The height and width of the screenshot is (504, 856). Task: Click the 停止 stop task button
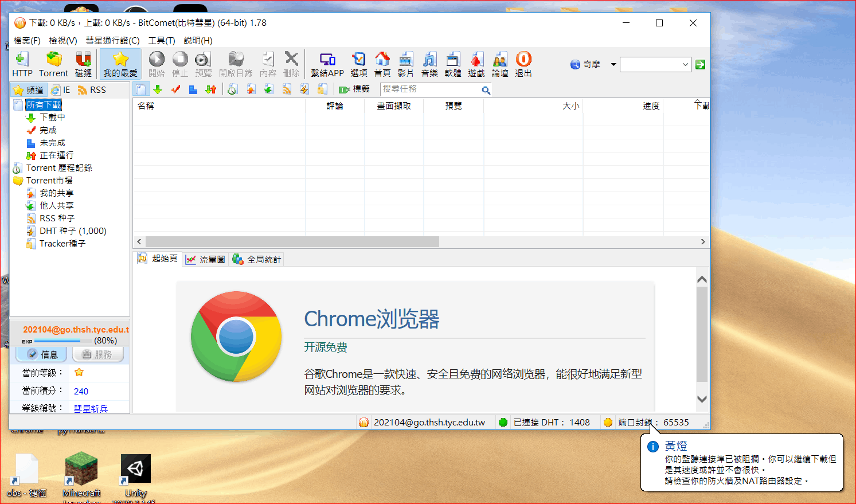pos(180,64)
